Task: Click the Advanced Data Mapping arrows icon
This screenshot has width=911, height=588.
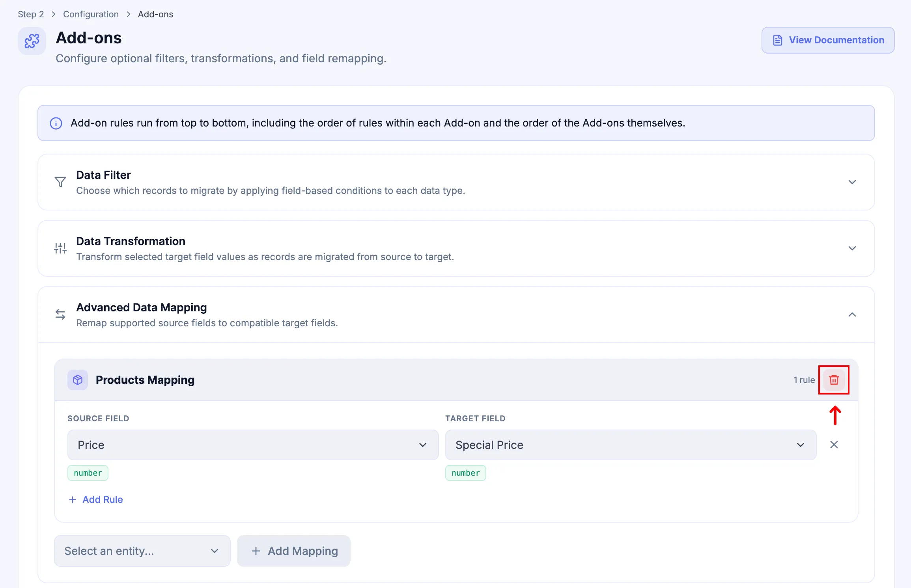Action: [x=60, y=314]
